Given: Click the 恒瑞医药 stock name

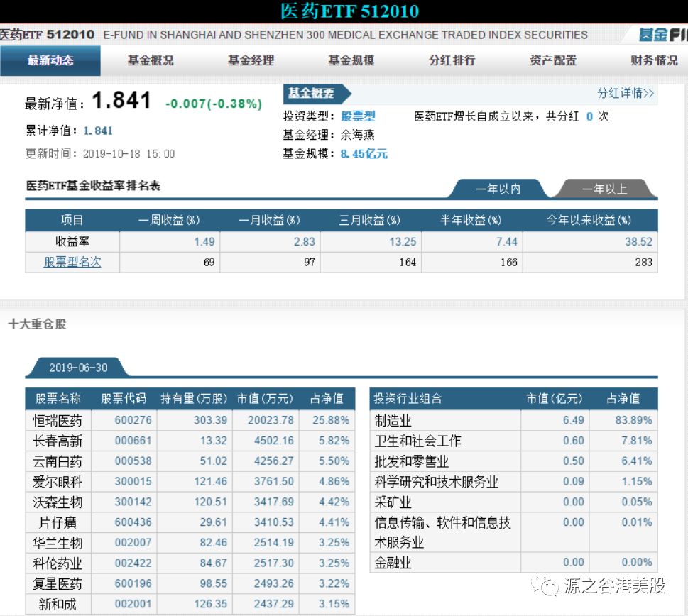Looking at the screenshot, I should 58,420.
